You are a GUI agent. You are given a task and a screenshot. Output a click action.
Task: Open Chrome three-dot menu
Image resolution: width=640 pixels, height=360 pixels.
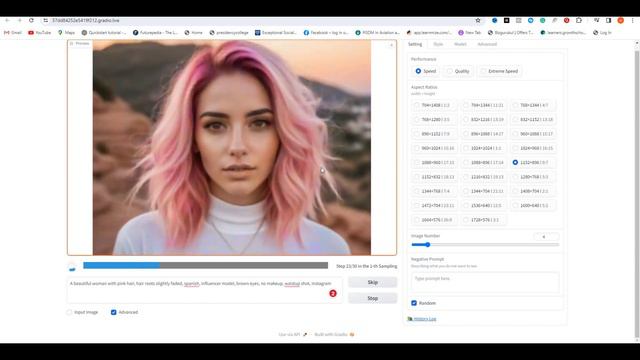point(633,20)
